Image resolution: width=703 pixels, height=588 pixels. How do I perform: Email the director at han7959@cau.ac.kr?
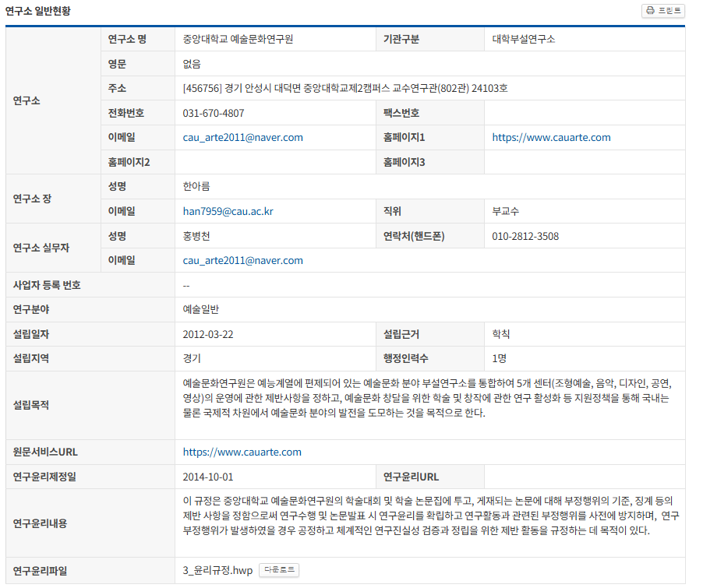(228, 211)
